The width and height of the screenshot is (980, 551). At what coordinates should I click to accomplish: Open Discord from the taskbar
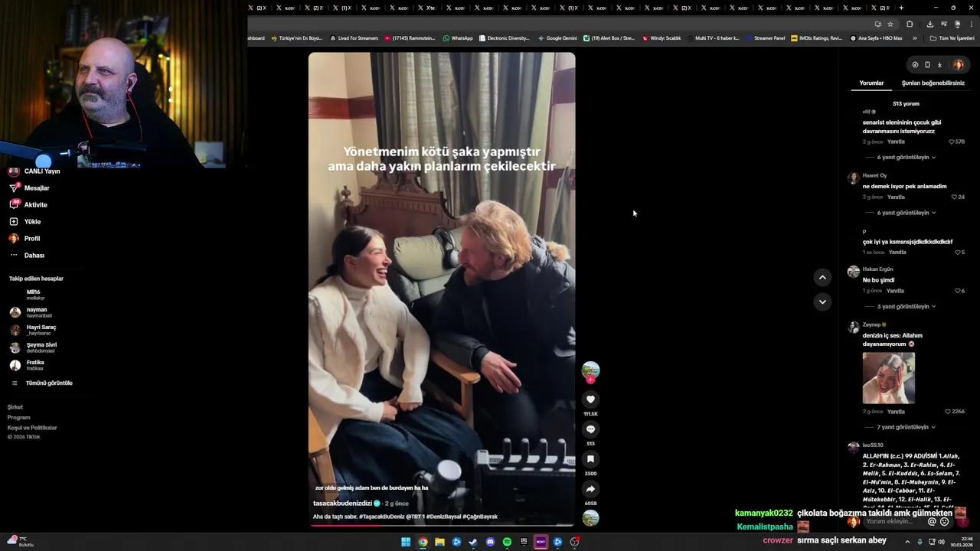[x=490, y=542]
